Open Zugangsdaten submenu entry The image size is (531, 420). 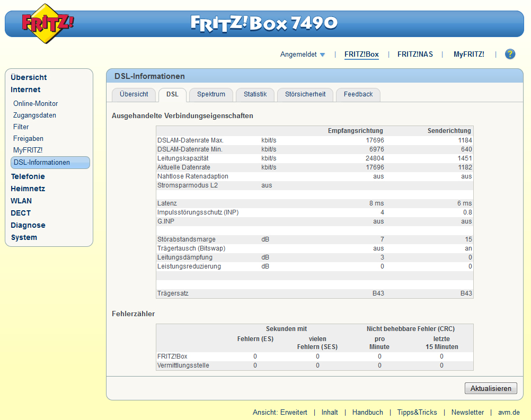[x=34, y=115]
